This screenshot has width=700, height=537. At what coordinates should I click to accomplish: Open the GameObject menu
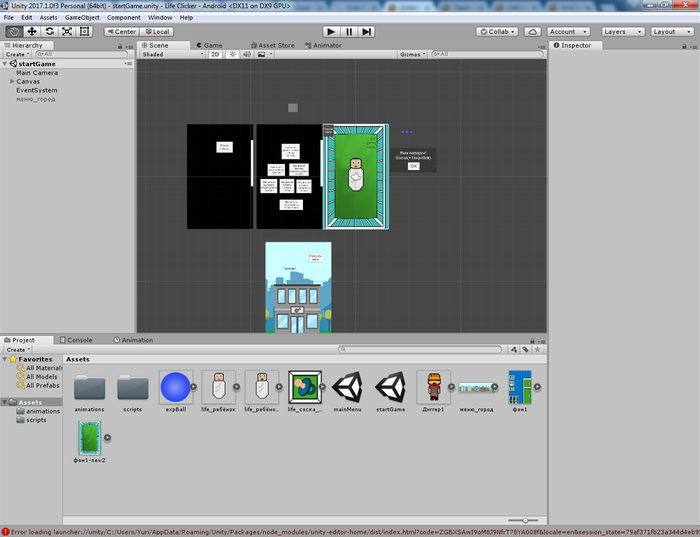[x=81, y=17]
